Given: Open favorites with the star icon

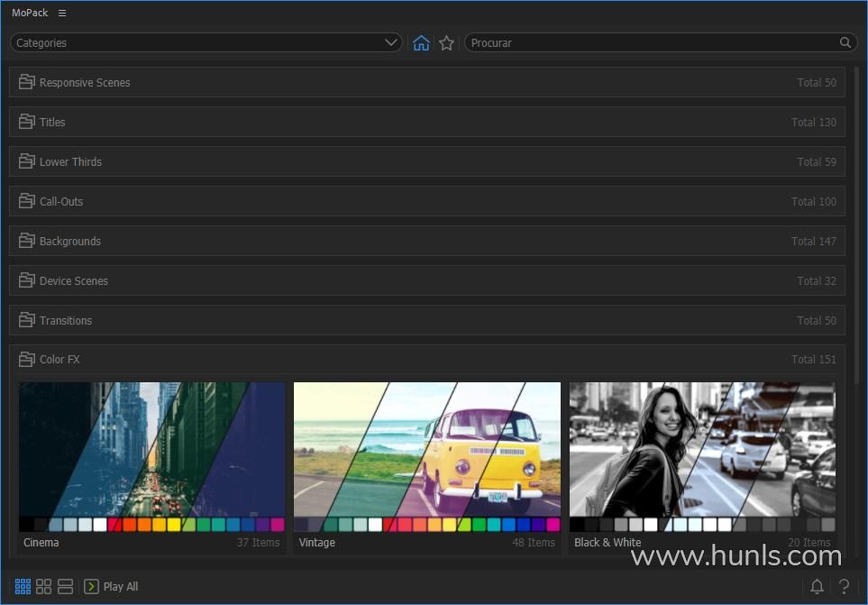Looking at the screenshot, I should (446, 42).
